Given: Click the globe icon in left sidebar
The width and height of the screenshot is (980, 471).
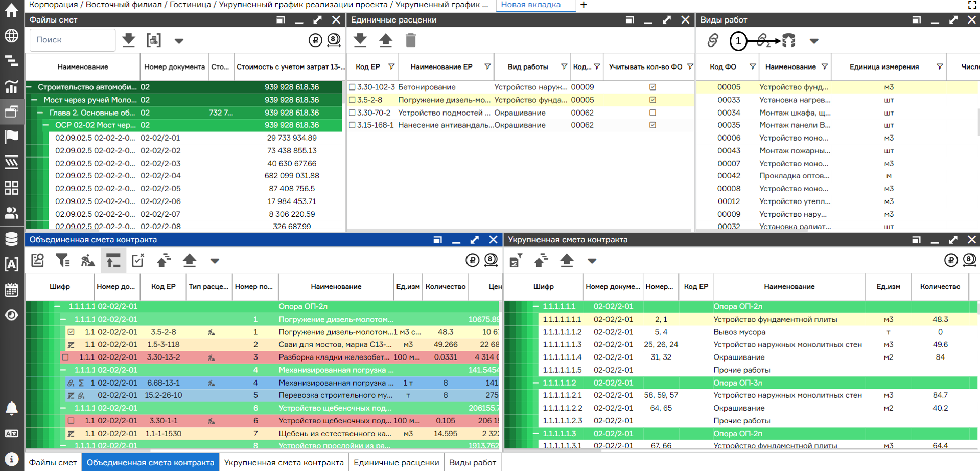Looking at the screenshot, I should pos(11,36).
